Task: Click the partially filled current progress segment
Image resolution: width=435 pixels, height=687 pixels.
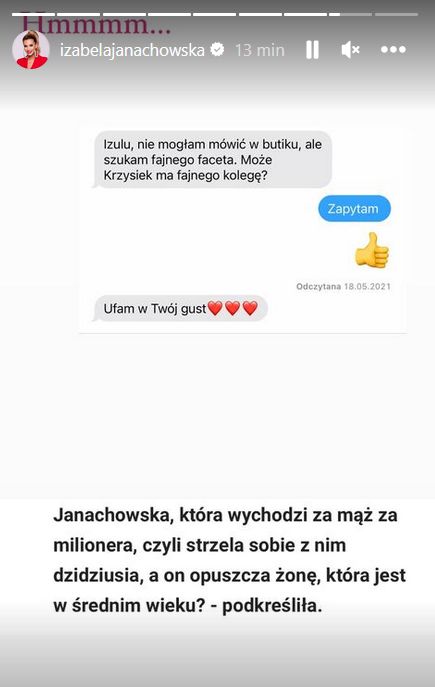Action: tap(350, 14)
